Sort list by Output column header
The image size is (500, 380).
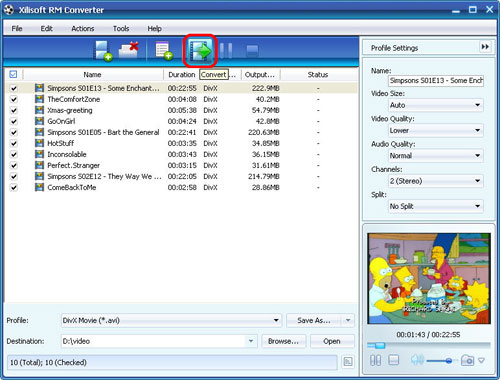coord(260,74)
